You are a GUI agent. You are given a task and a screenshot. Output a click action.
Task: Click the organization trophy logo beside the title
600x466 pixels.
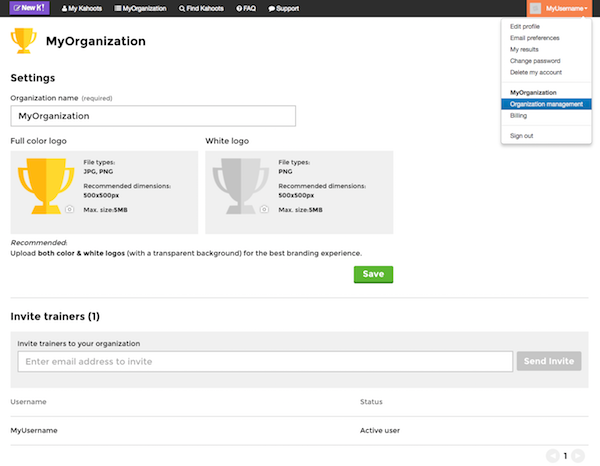click(x=24, y=40)
